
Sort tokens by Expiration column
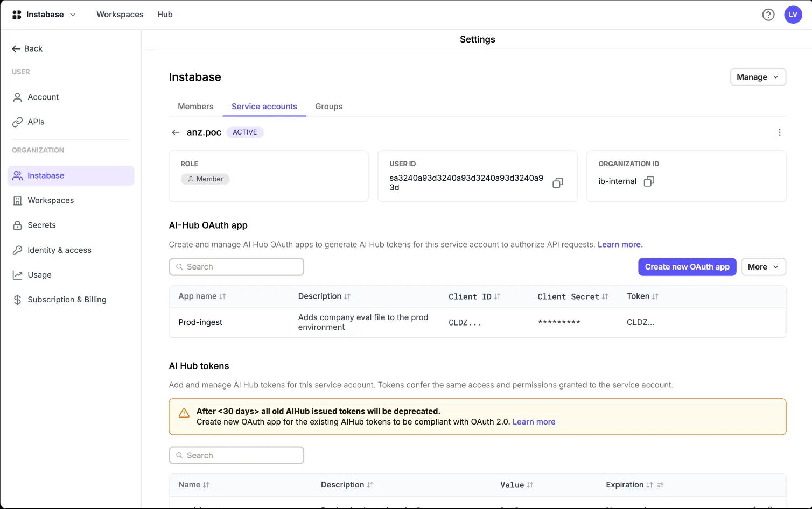(649, 485)
